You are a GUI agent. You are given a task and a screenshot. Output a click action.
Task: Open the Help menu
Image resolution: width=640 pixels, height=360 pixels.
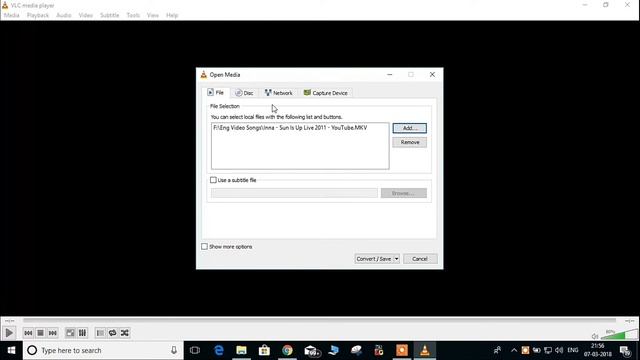(172, 15)
